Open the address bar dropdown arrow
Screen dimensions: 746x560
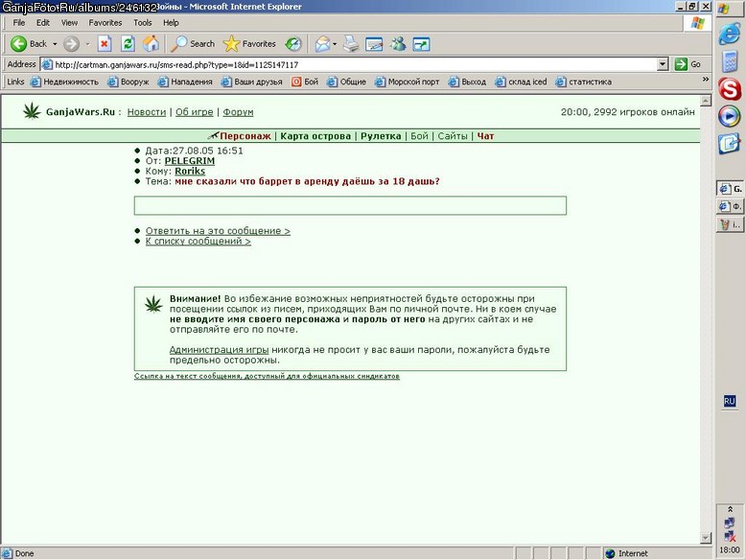[663, 64]
